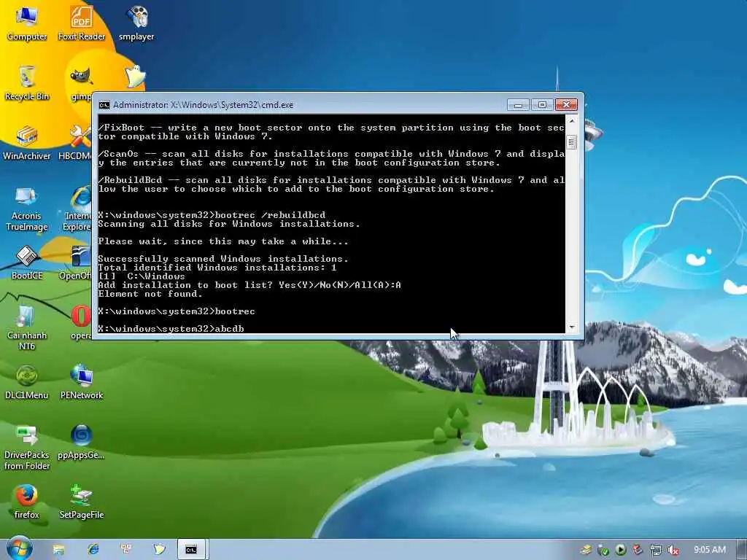The height and width of the screenshot is (560, 747).
Task: Select the ghost icon beside gimp
Action: click(x=135, y=76)
